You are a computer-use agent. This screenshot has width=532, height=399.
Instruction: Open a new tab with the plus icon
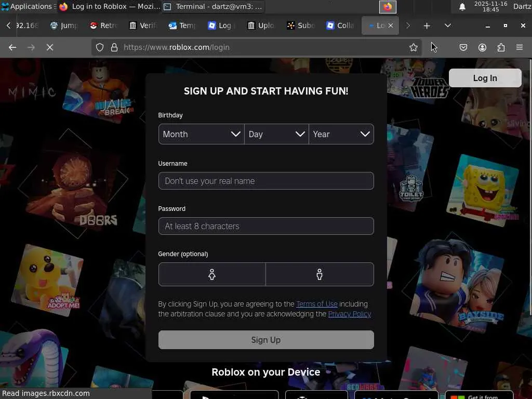coord(427,25)
